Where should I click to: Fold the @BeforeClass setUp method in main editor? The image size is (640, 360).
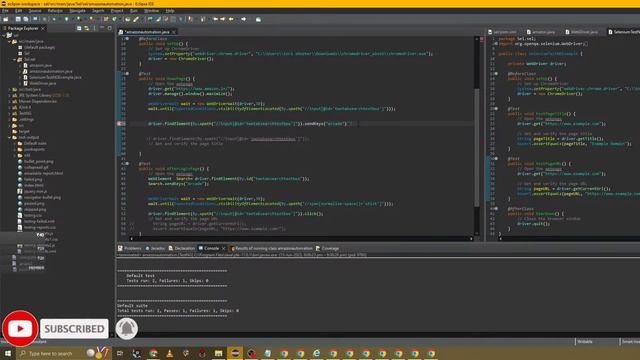click(x=127, y=39)
